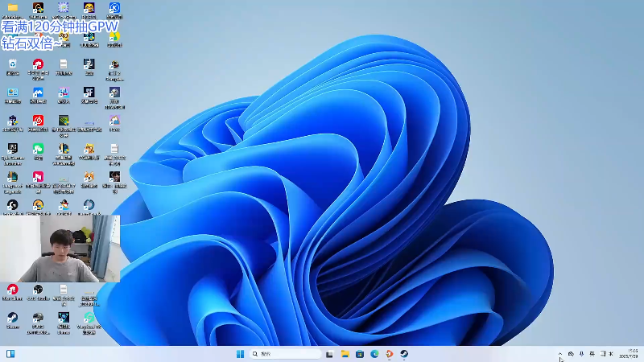Open the NVIDIA GeForce desktop shortcut
Screen dimensions: 644x362
[x=64, y=120]
